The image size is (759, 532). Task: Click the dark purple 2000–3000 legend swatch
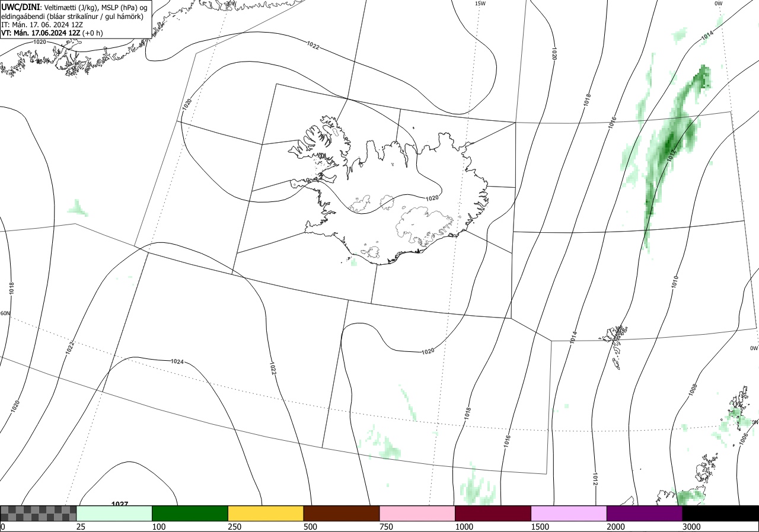[x=645, y=513]
